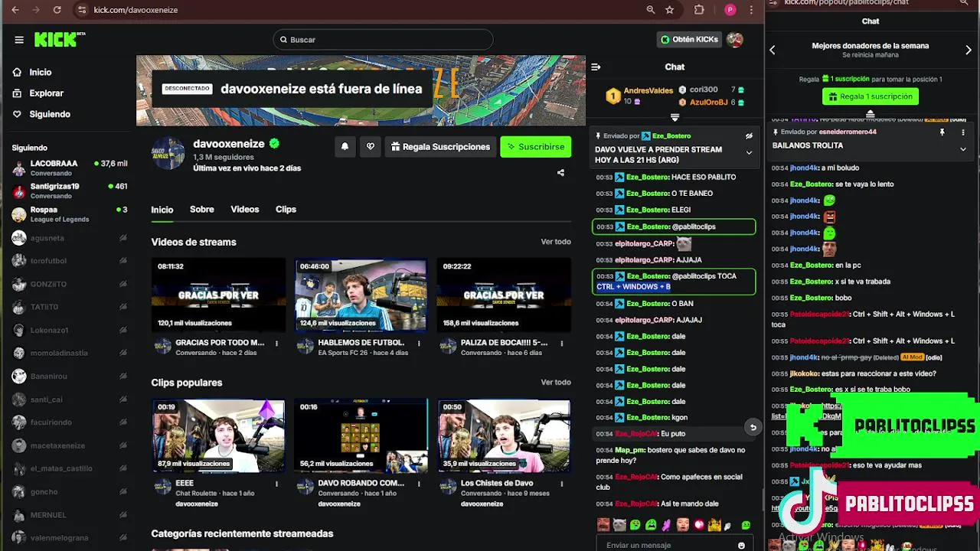Screen dimensions: 980x551
Task: Click the notification bell for davooxeneize
Action: [345, 147]
